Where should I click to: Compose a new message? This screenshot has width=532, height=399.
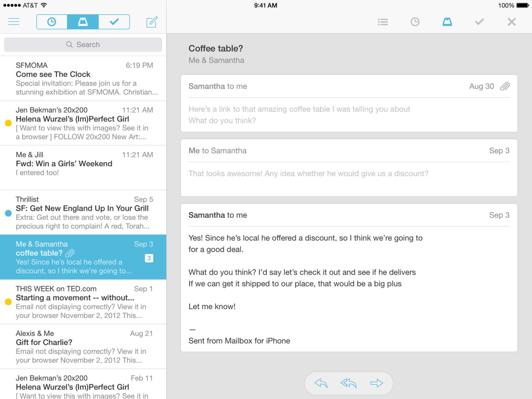coord(152,22)
